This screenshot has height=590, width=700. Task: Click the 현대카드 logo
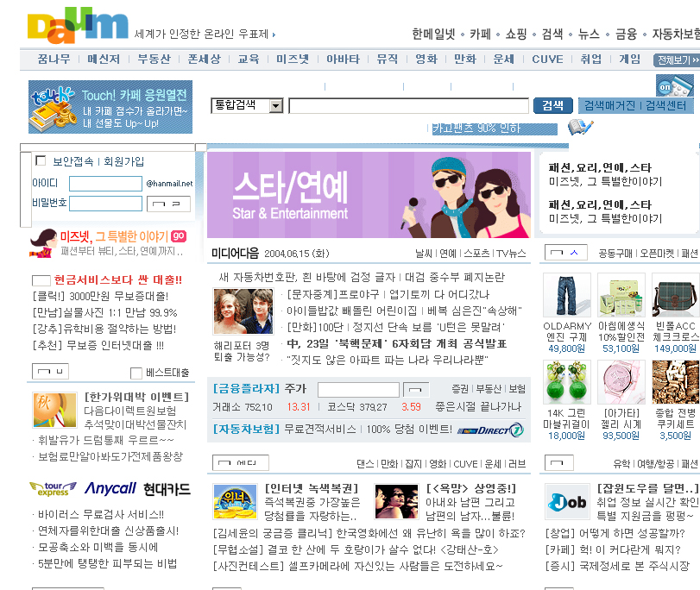coord(167,490)
